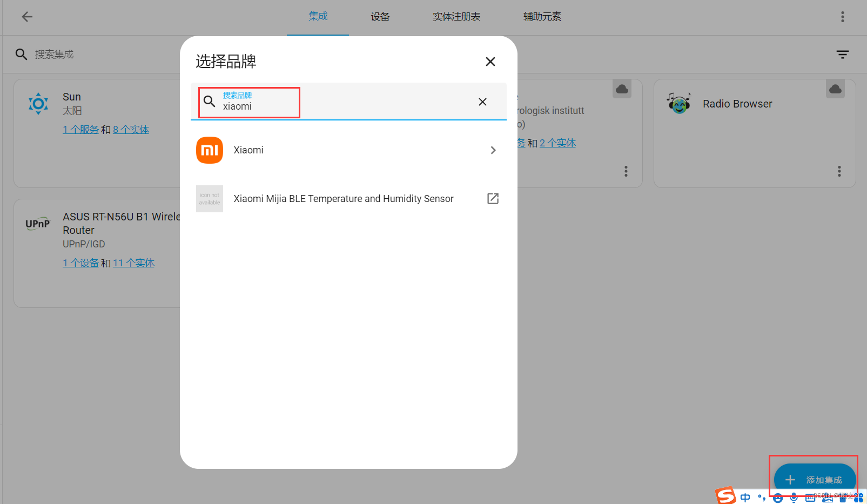Viewport: 867px width, 504px height.
Task: Open the top-right overflow menu
Action: pos(842,17)
